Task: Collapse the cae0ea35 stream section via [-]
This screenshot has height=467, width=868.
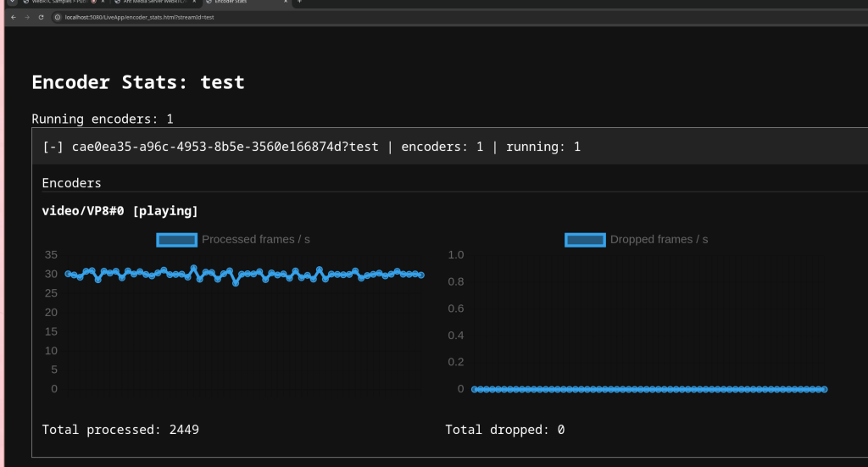Action: (53, 147)
